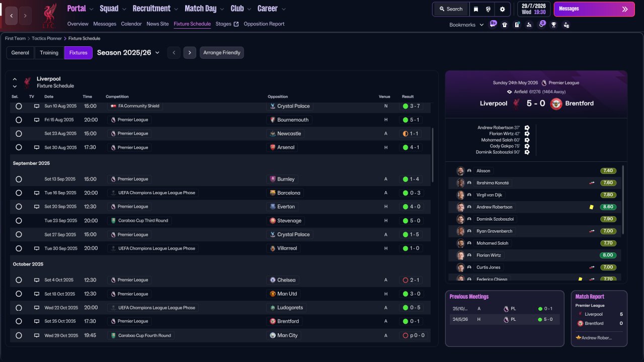Open the world globe icon in top bar
The image size is (644, 362).
click(488, 9)
